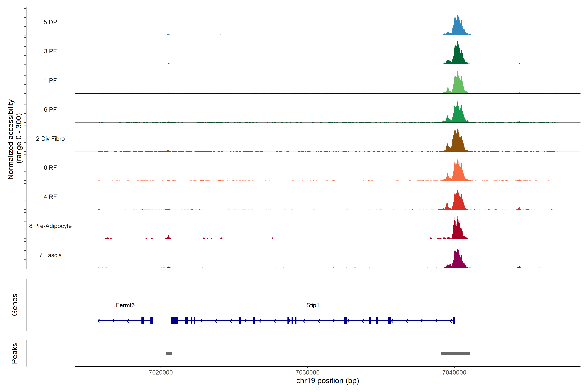The width and height of the screenshot is (588, 392).
Task: Click the chr19 position axis title
Action: [x=327, y=381]
